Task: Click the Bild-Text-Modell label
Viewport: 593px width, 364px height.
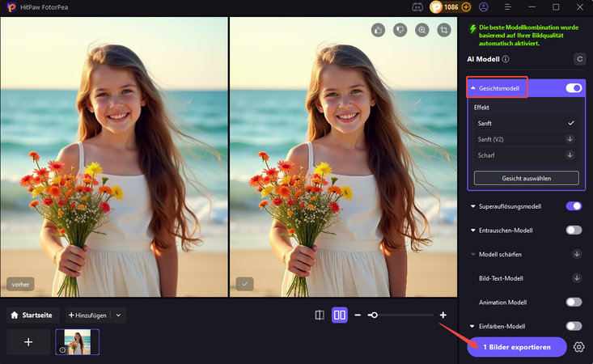Action: click(501, 278)
